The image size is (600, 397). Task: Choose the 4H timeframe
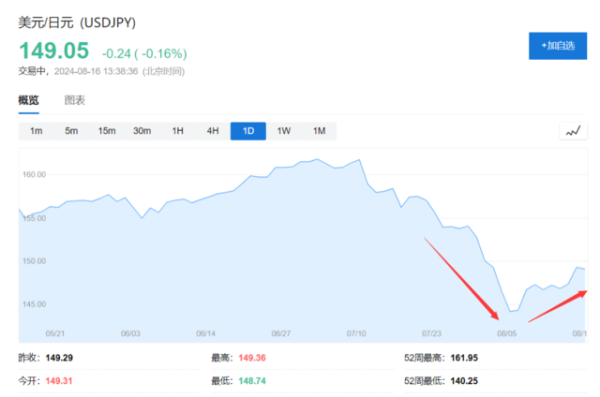tap(213, 131)
